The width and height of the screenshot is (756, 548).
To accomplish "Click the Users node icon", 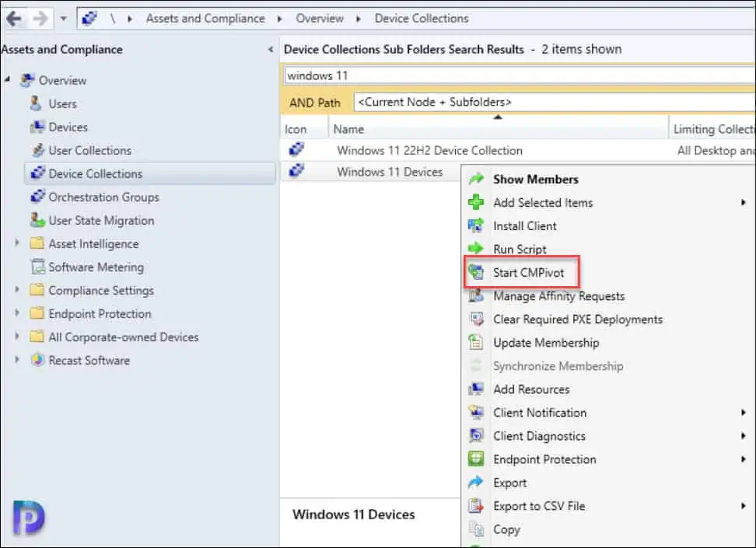I will [36, 103].
